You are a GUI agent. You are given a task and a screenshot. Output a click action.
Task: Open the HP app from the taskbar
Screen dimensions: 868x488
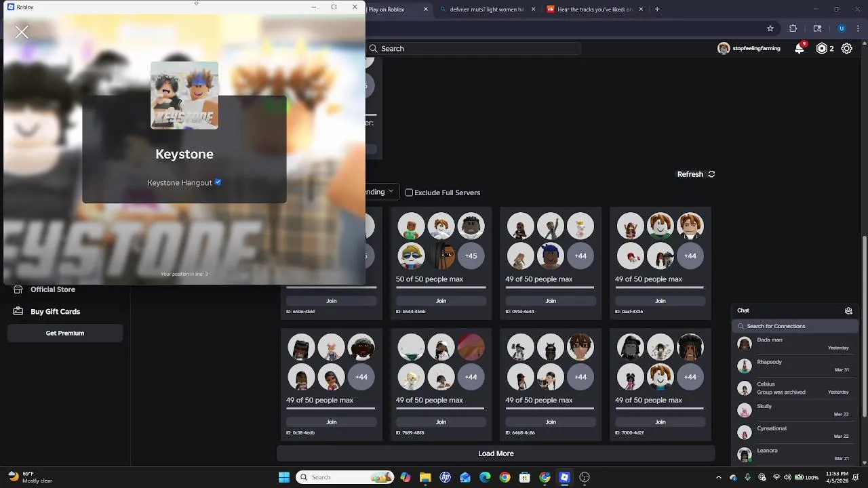[x=446, y=477]
